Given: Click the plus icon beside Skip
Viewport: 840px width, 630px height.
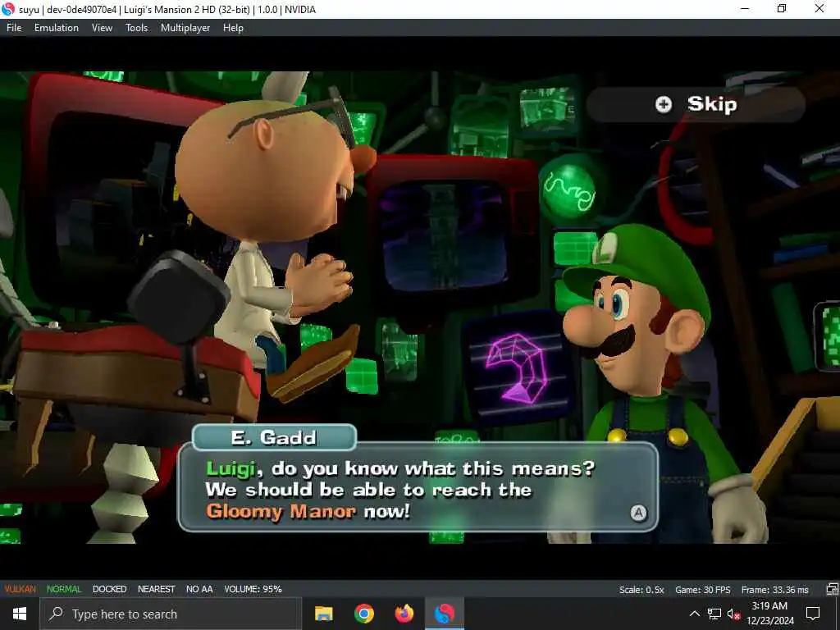Looking at the screenshot, I should [664, 104].
